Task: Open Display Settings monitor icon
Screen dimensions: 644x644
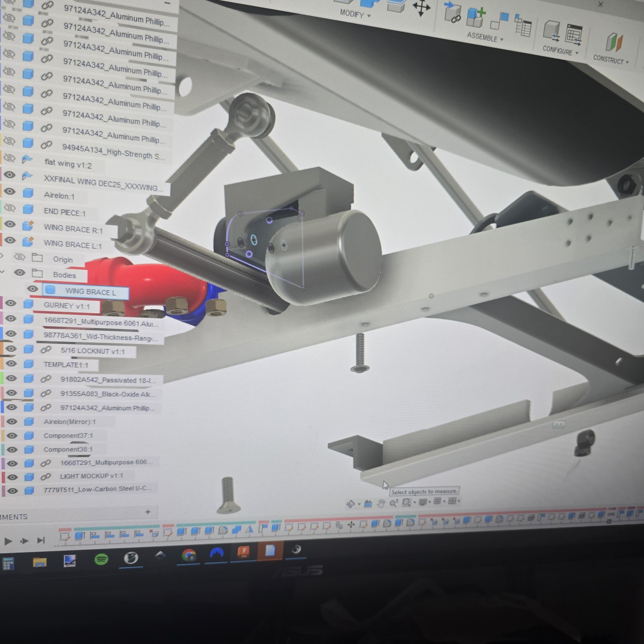Action: tap(423, 502)
